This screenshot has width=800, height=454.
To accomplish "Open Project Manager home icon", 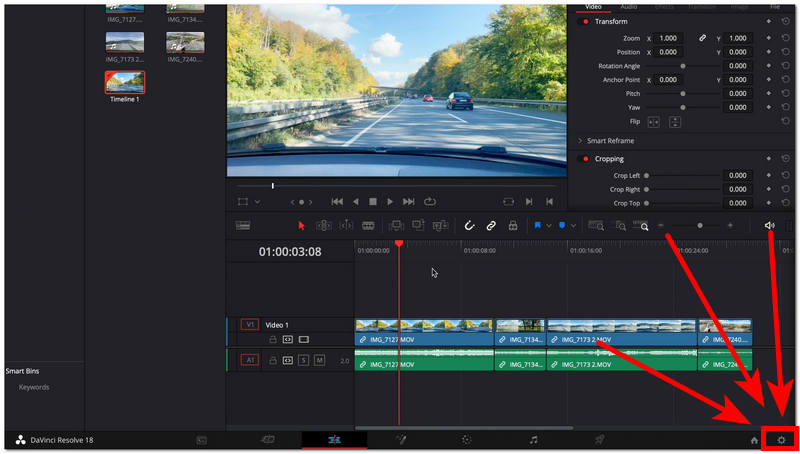I will pos(754,440).
